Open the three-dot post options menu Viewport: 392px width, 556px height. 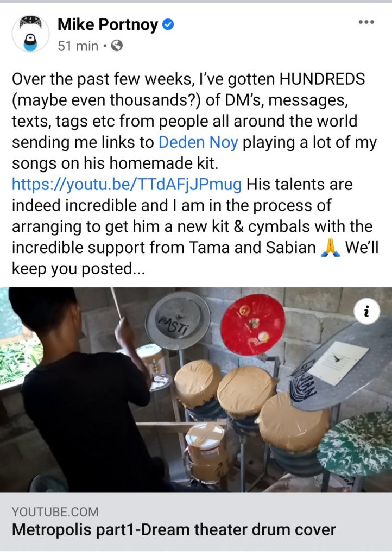point(366,22)
